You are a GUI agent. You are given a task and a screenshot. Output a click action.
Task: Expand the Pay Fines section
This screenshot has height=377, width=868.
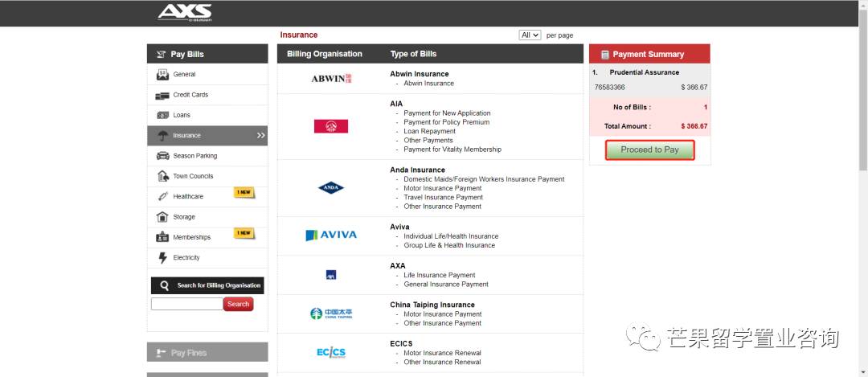207,353
